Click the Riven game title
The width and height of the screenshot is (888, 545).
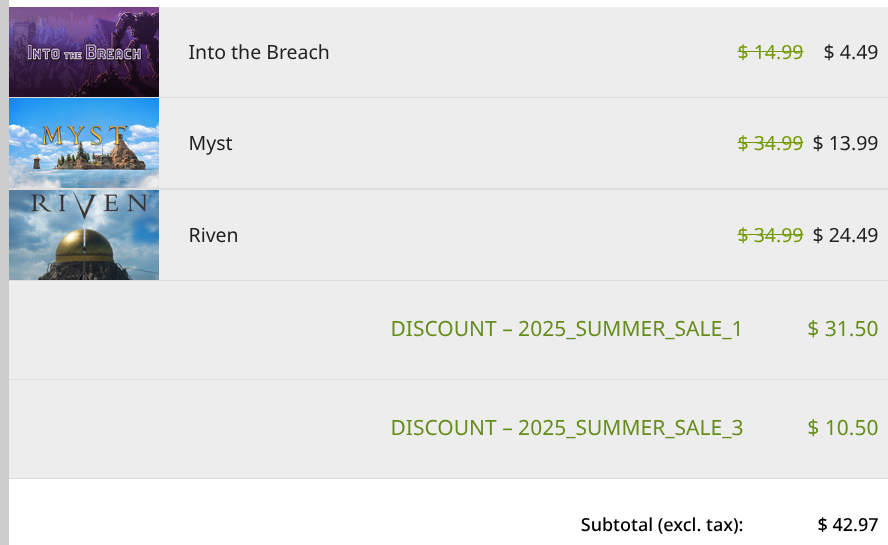pyautogui.click(x=213, y=235)
